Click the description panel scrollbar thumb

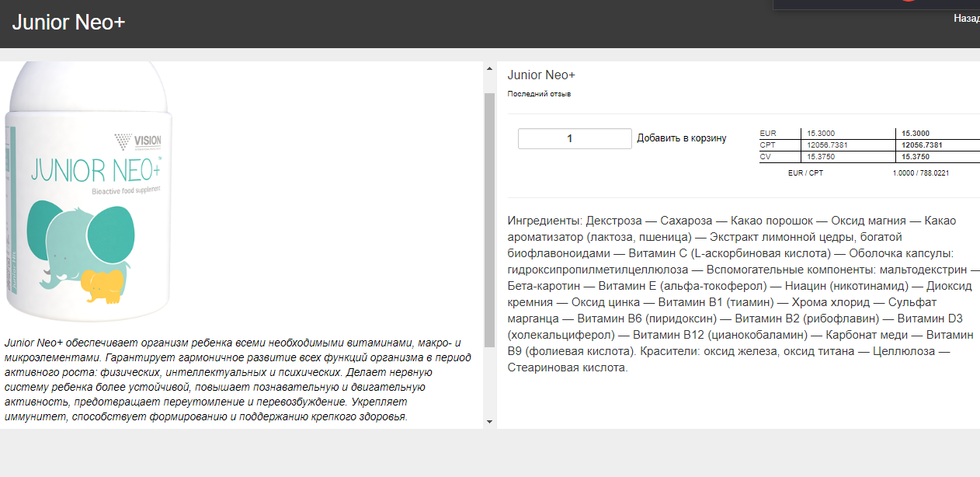click(489, 220)
